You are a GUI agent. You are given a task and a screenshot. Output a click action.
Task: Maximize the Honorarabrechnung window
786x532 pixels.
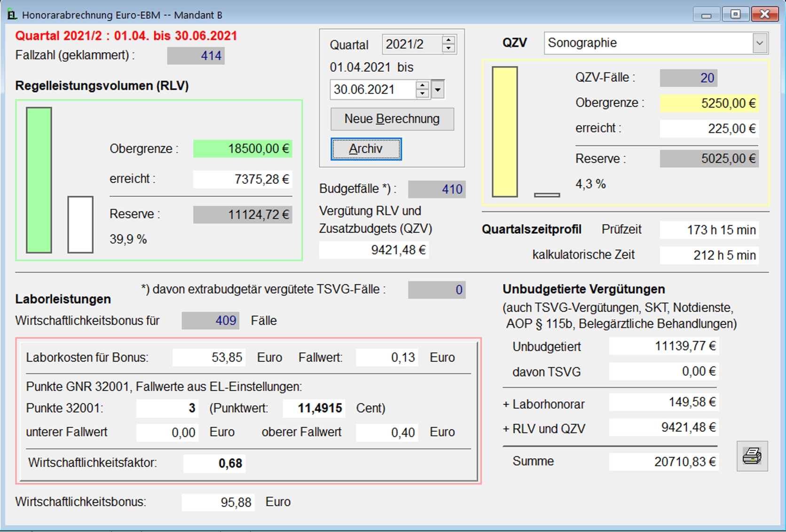735,15
